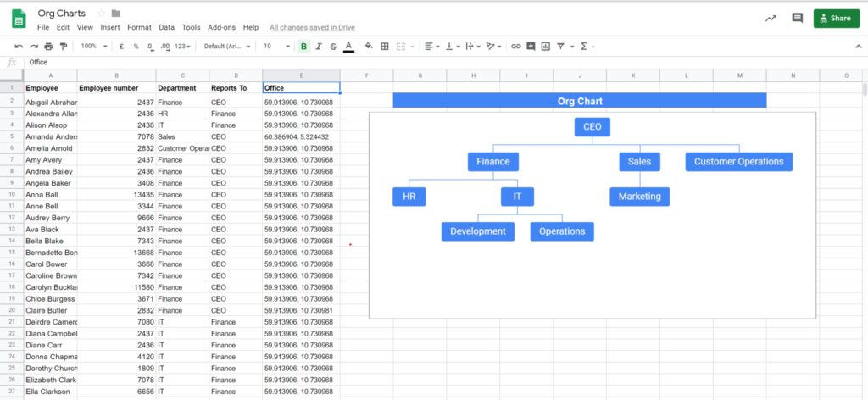Open the Insert menu
Screen dimensions: 868x400
pyautogui.click(x=110, y=27)
